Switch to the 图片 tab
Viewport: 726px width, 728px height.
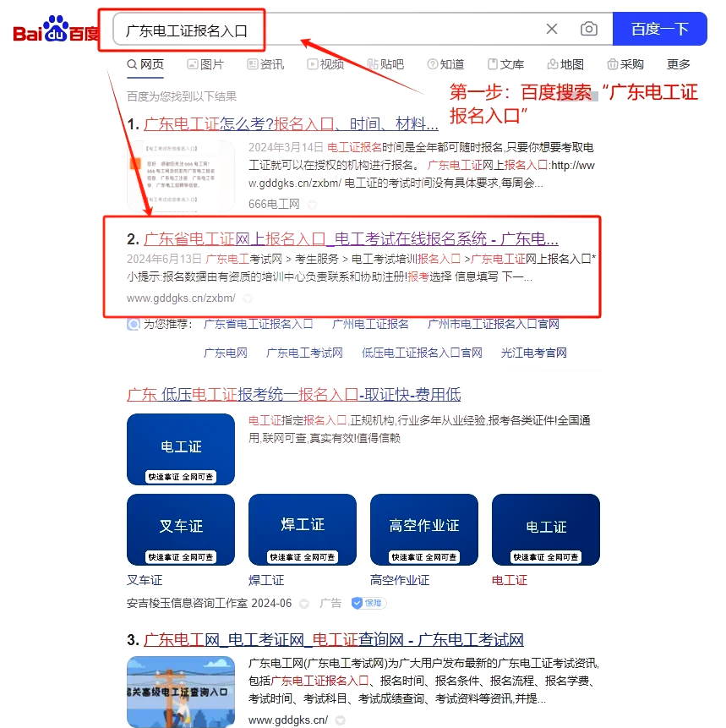pyautogui.click(x=205, y=64)
